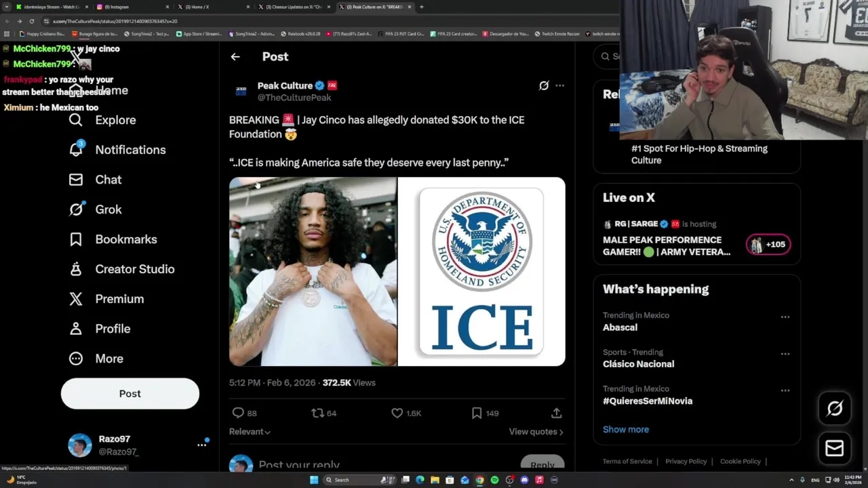
Task: Switch to the Instagram tab
Action: coord(132,7)
